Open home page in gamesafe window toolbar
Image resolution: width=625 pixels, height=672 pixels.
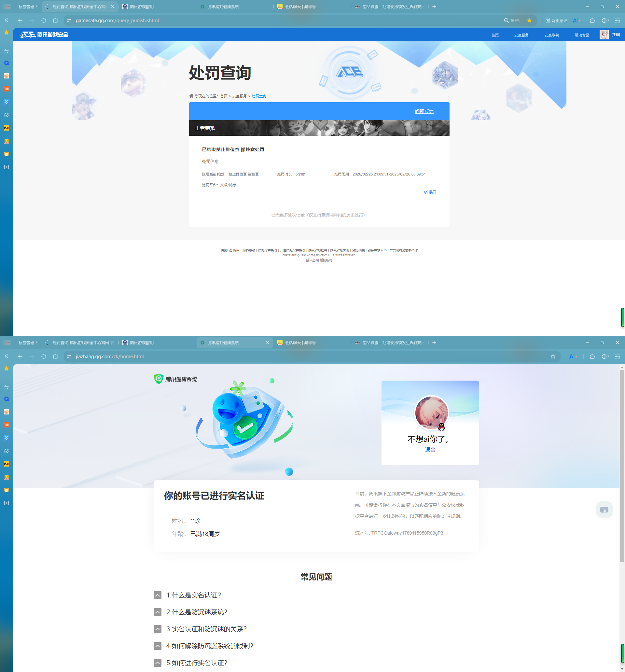click(55, 21)
